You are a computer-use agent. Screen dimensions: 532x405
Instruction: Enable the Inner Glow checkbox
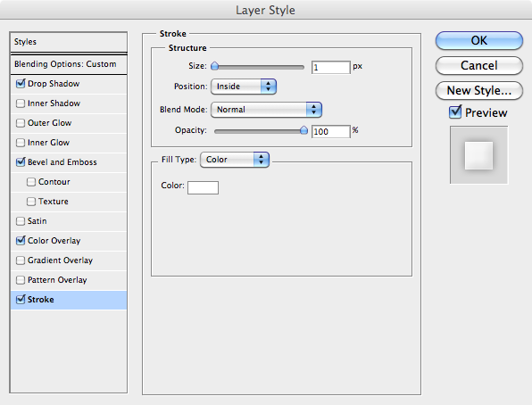[x=21, y=143]
